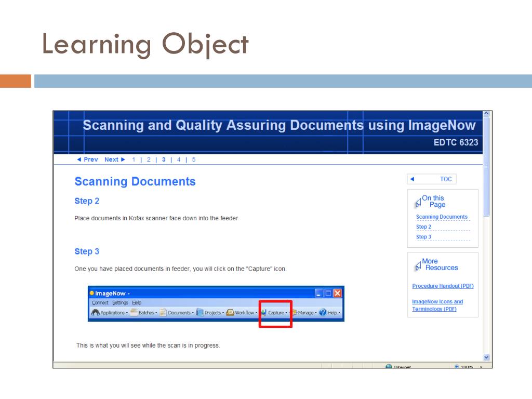This screenshot has height=399, width=532.
Task: Open page 1 in the navigation
Action: click(x=134, y=159)
